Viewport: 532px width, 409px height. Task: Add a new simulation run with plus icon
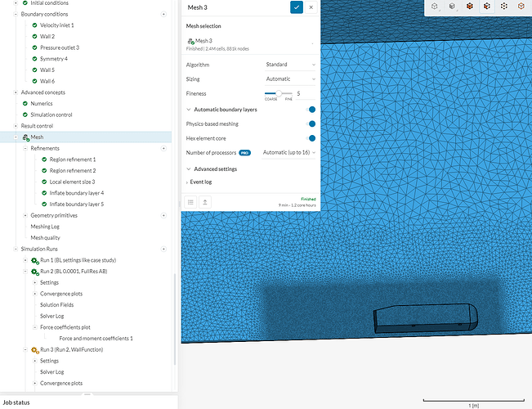tap(163, 249)
